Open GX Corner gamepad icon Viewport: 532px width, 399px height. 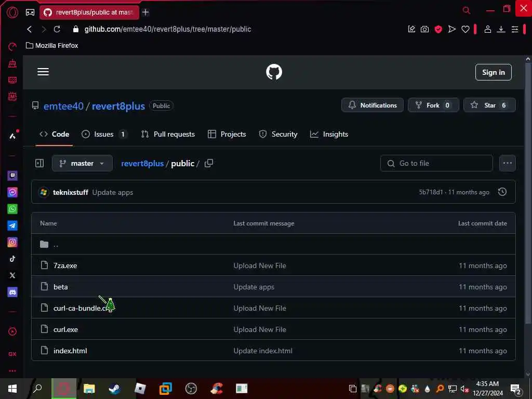tap(30, 12)
